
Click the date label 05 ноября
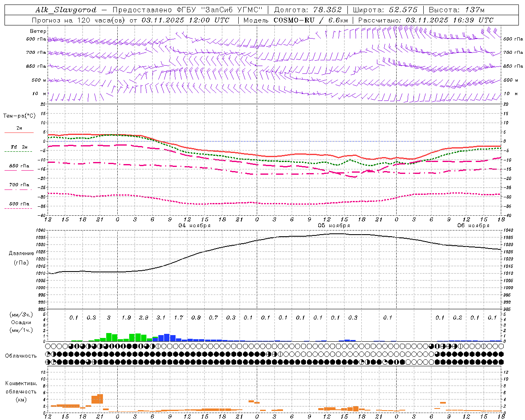click(334, 226)
